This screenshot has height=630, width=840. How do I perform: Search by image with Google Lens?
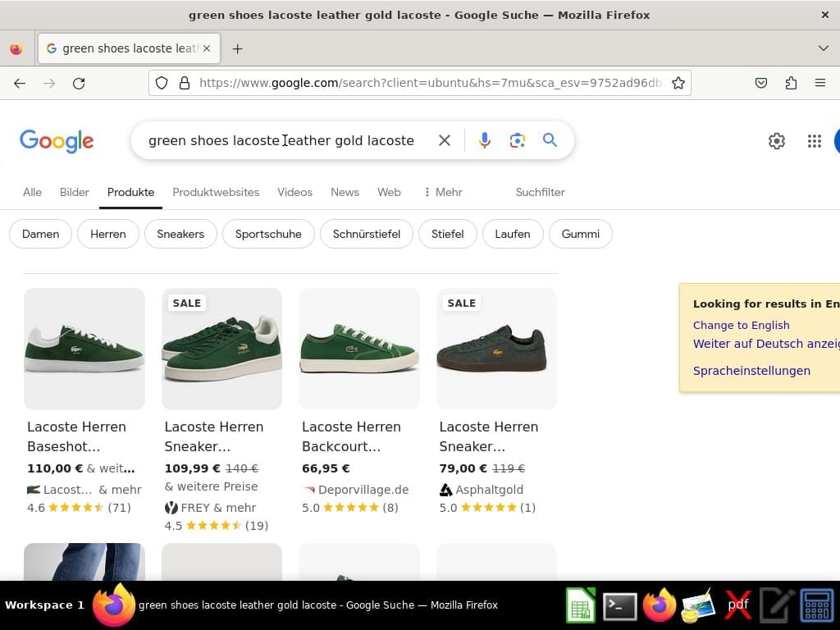click(517, 140)
